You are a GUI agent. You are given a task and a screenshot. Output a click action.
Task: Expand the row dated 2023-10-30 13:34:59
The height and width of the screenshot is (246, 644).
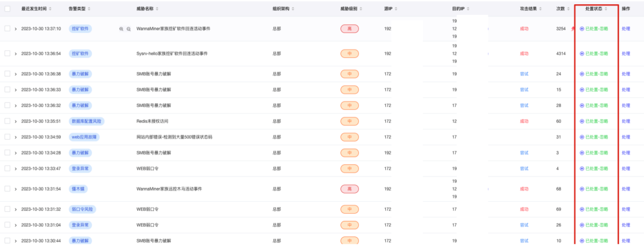click(16, 137)
